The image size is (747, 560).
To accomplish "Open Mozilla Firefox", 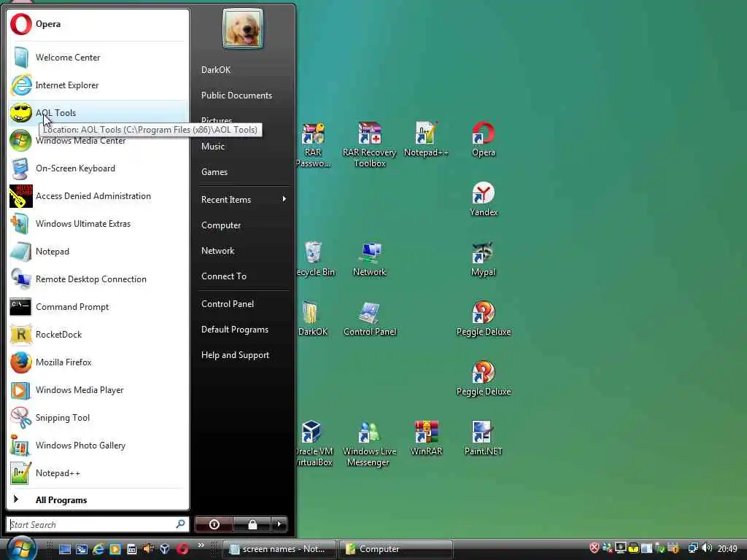I will [98, 362].
